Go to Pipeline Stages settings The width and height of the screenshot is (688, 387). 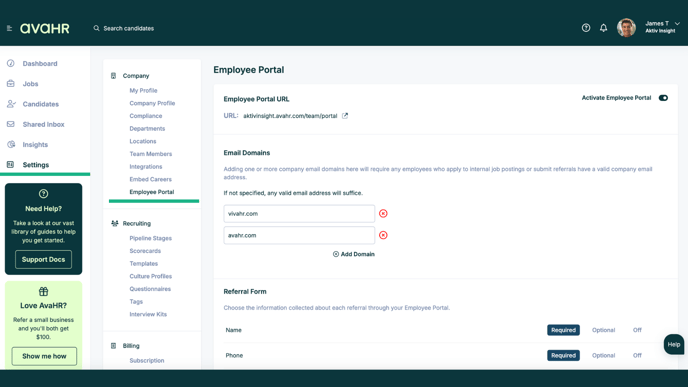150,238
